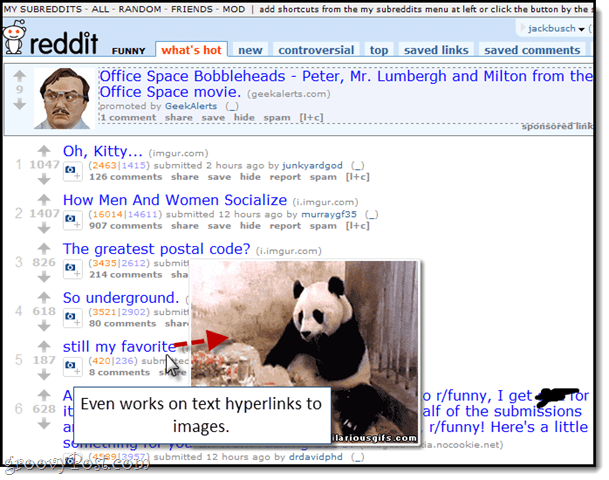
Task: Open 907 comments on Socialize post
Action: [x=125, y=226]
